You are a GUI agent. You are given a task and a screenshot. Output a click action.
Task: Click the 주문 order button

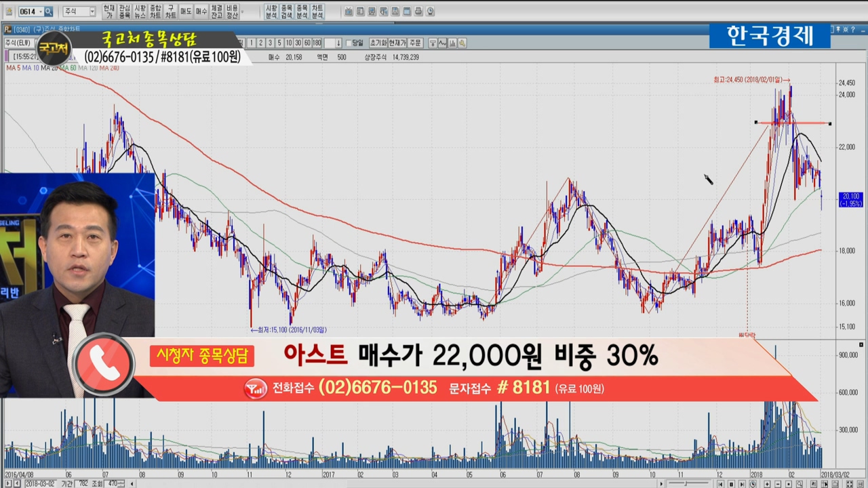pos(415,43)
